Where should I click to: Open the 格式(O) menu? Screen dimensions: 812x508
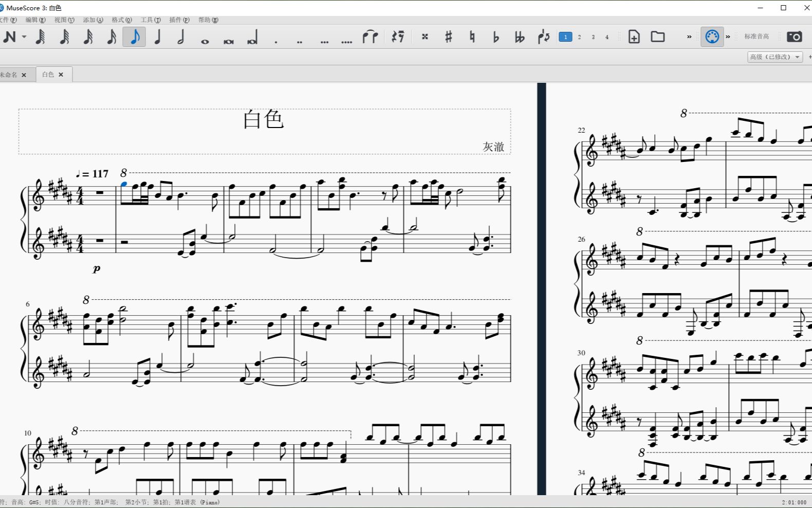(x=122, y=20)
